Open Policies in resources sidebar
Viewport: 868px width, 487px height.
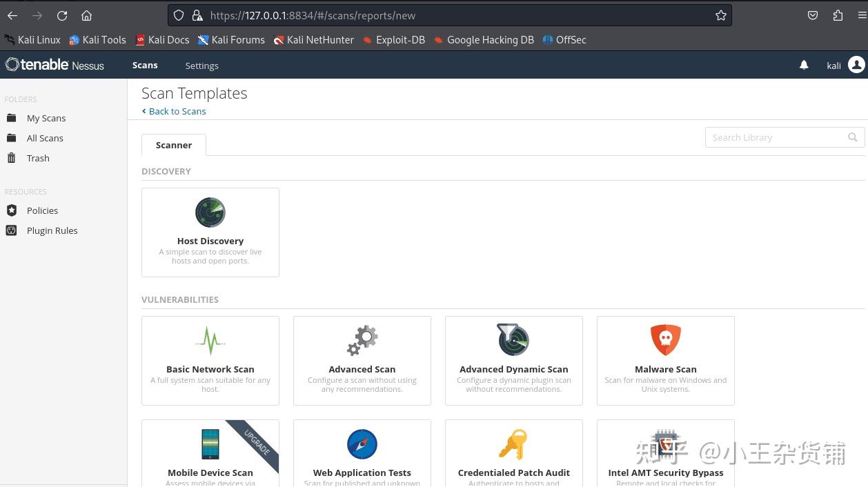tap(42, 210)
